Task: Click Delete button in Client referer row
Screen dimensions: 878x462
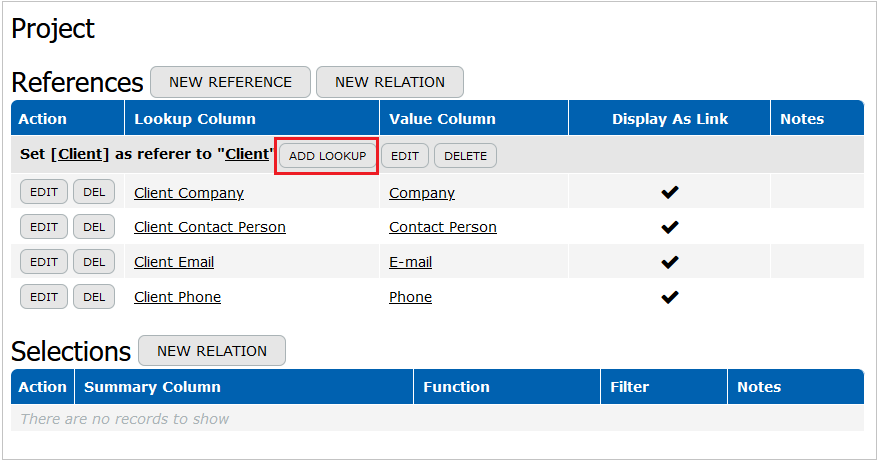Action: 465,156
